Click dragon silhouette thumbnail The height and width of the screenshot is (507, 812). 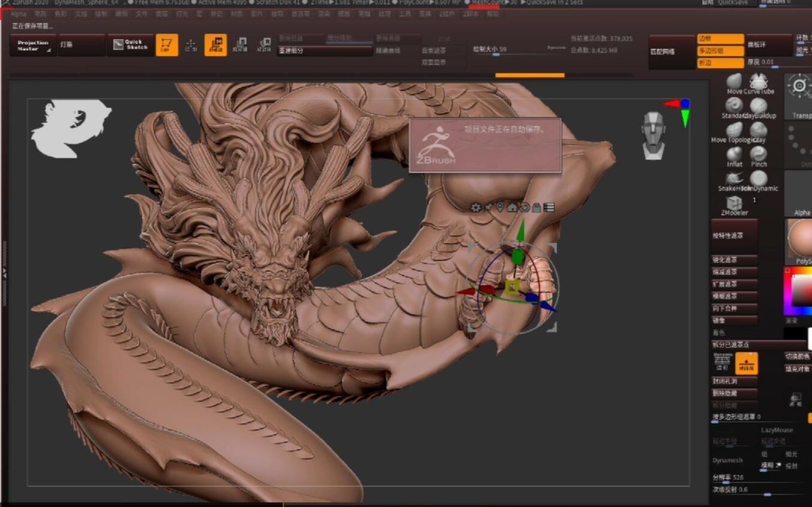pos(71,128)
